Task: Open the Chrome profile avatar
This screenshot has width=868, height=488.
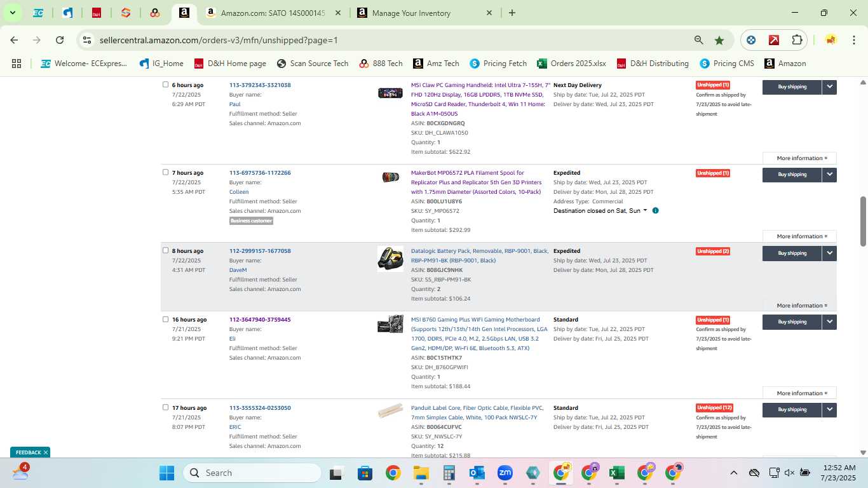Action: [831, 40]
